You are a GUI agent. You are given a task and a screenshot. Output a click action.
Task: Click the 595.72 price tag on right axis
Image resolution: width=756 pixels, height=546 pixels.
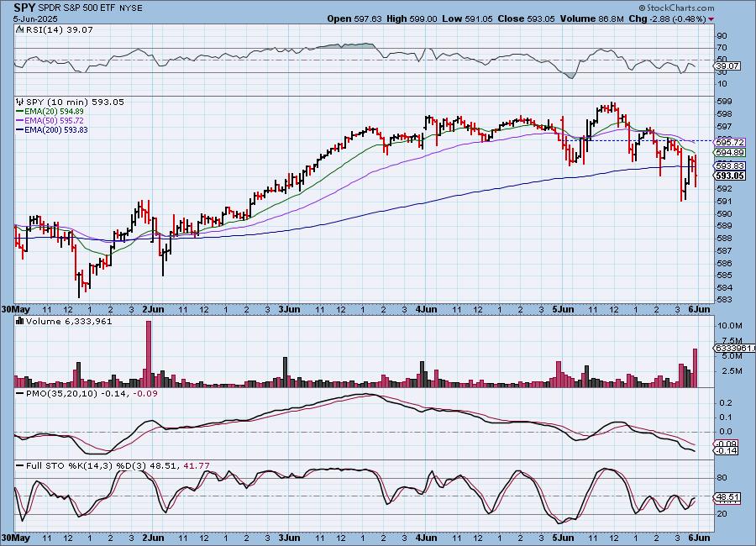(729, 143)
